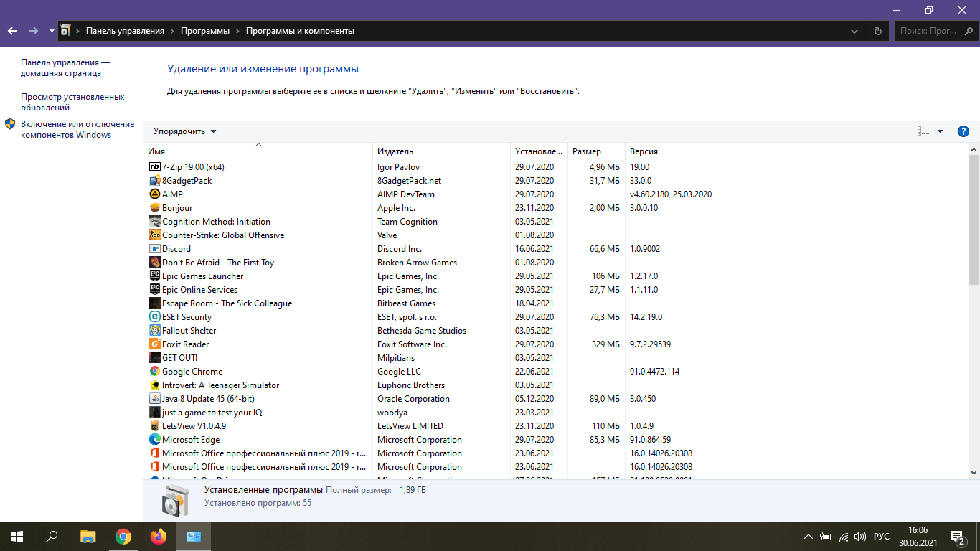Click the Epic Games Launcher icon
Screen dimensions: 980x551
coord(154,275)
